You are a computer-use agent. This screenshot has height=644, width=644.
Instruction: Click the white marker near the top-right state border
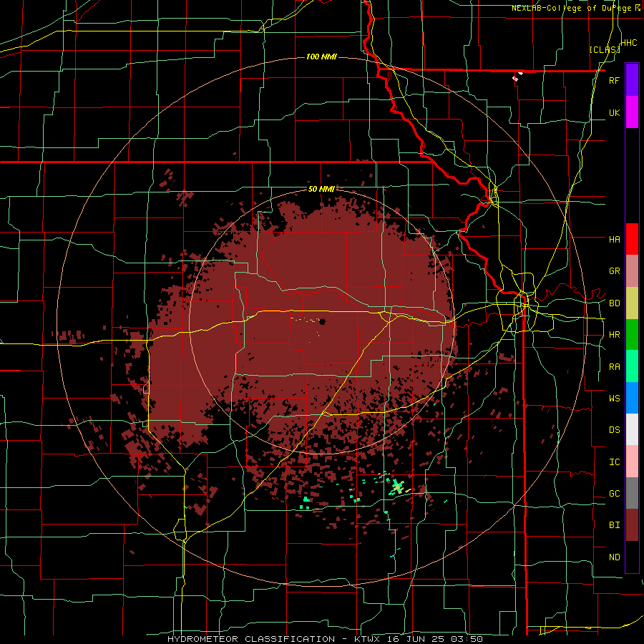tap(517, 76)
